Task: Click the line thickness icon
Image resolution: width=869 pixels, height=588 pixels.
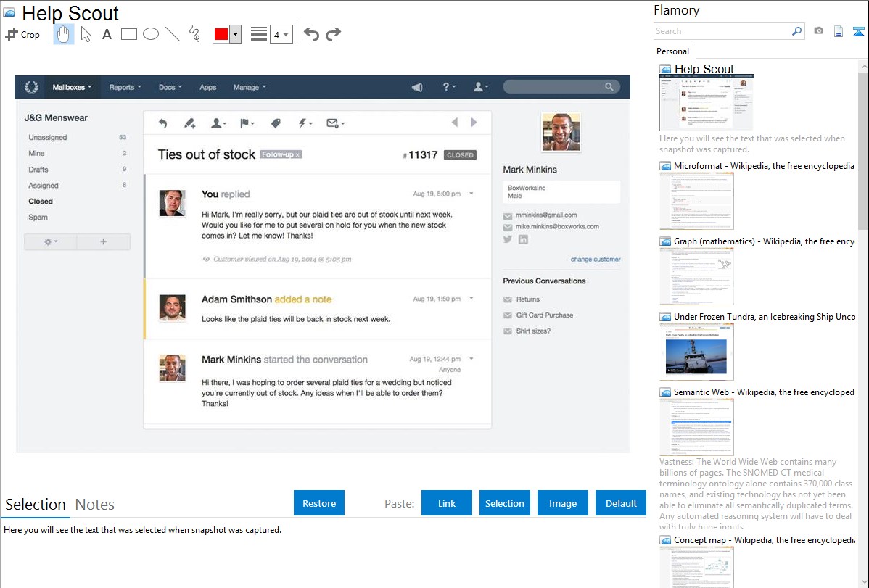Action: tap(259, 34)
